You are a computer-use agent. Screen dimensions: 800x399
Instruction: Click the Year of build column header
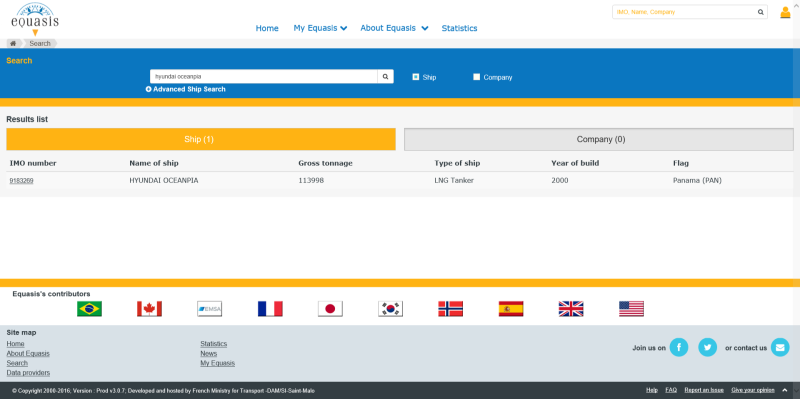pos(575,163)
